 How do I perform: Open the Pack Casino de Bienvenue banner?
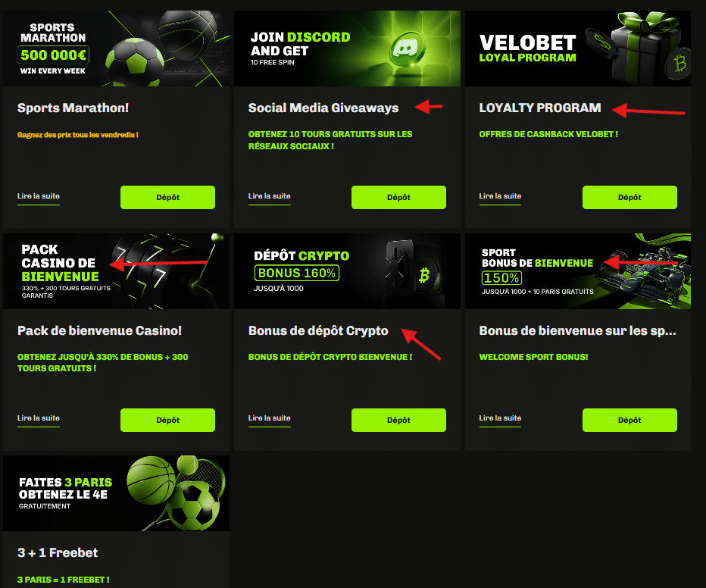click(x=116, y=271)
